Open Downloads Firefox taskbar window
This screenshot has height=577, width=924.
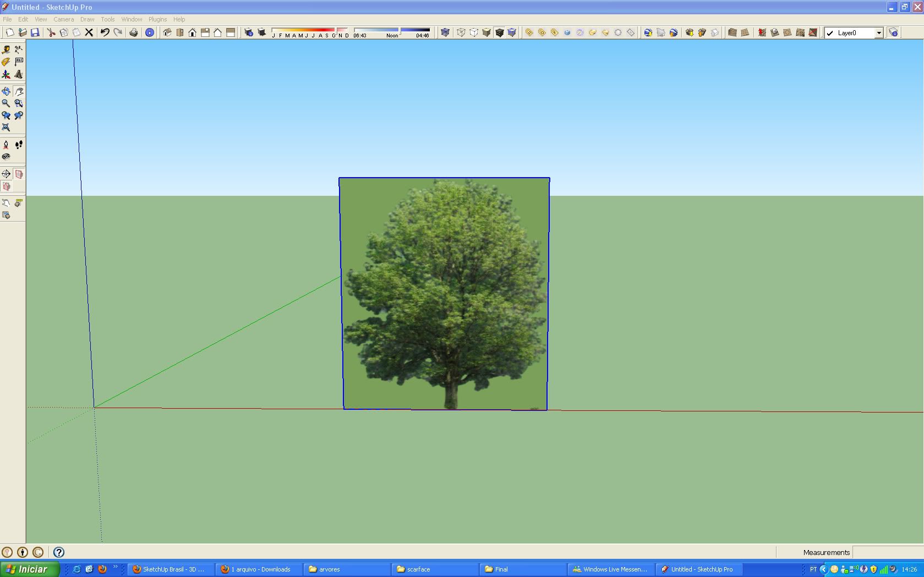point(259,569)
